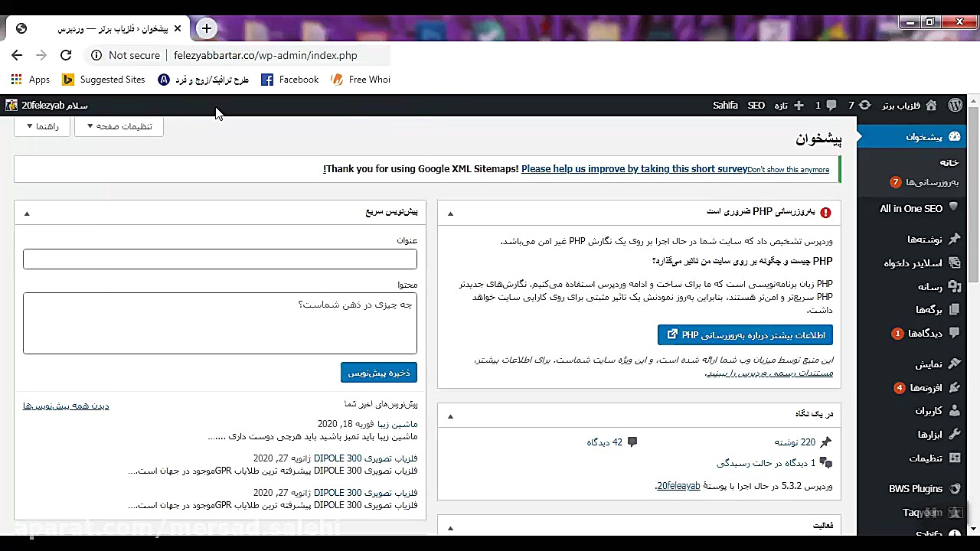Open the Sahifa menu in the admin bar
Screen dimensions: 980x551
725,105
